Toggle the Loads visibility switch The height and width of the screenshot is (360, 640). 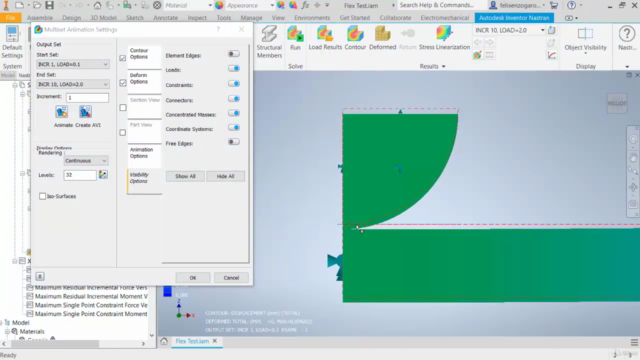(x=233, y=69)
